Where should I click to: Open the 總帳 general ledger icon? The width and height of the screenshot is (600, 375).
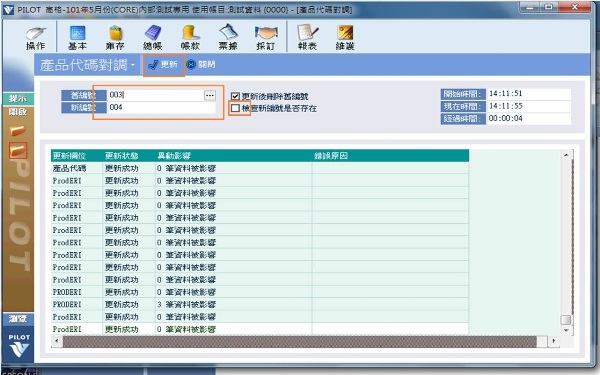point(153,38)
